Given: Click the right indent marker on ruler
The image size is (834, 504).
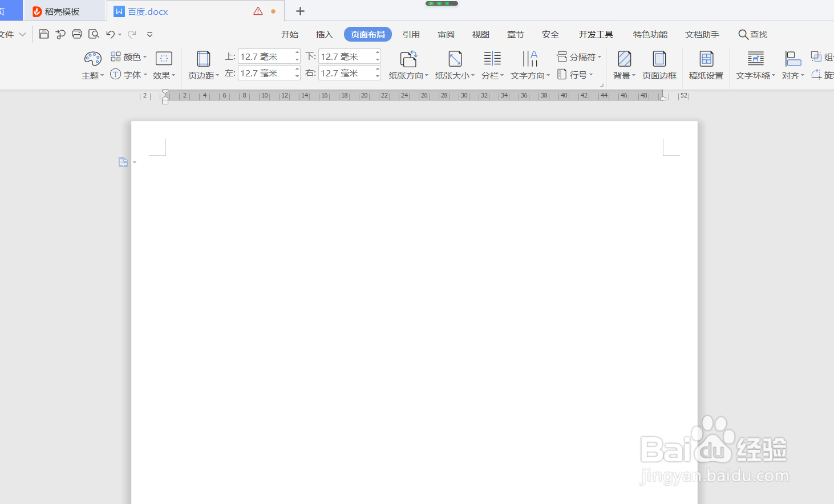Looking at the screenshot, I should pos(663,97).
